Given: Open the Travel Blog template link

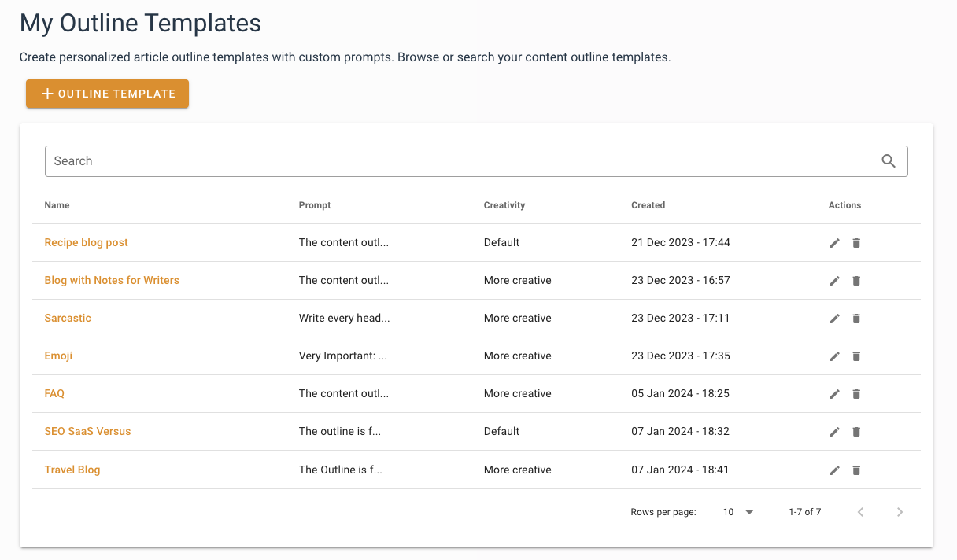Looking at the screenshot, I should [72, 470].
